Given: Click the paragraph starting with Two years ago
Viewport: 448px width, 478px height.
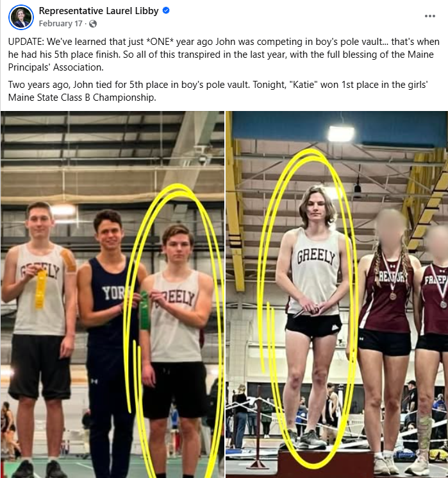Looking at the screenshot, I should point(218,91).
